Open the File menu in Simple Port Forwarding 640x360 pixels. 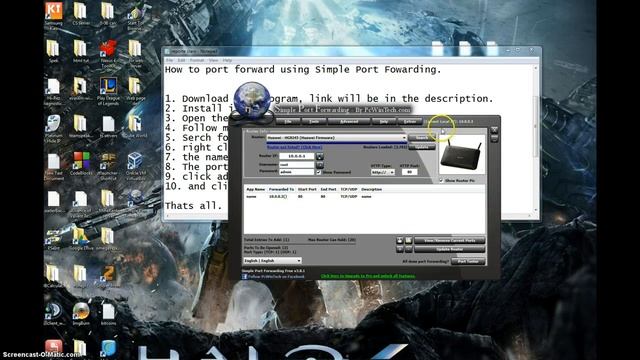(x=288, y=121)
